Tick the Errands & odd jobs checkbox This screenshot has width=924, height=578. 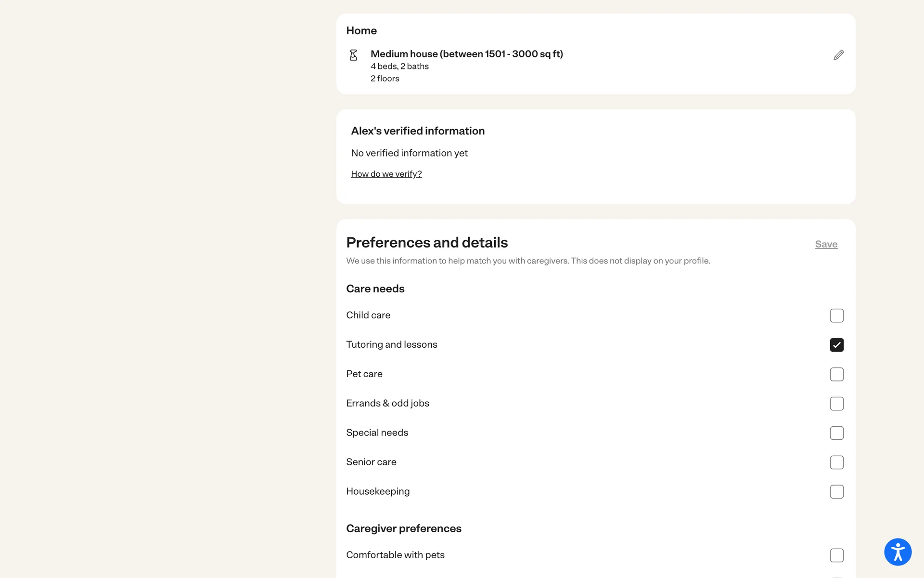[x=836, y=404]
